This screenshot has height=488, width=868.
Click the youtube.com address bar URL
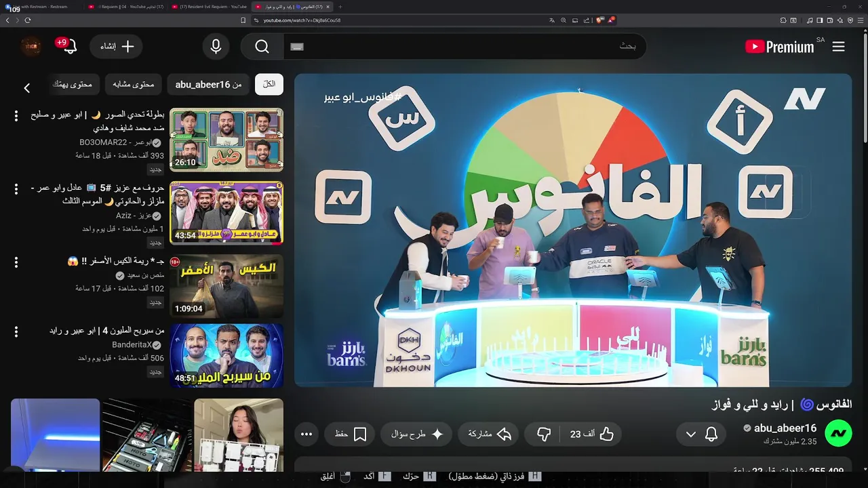coord(302,20)
